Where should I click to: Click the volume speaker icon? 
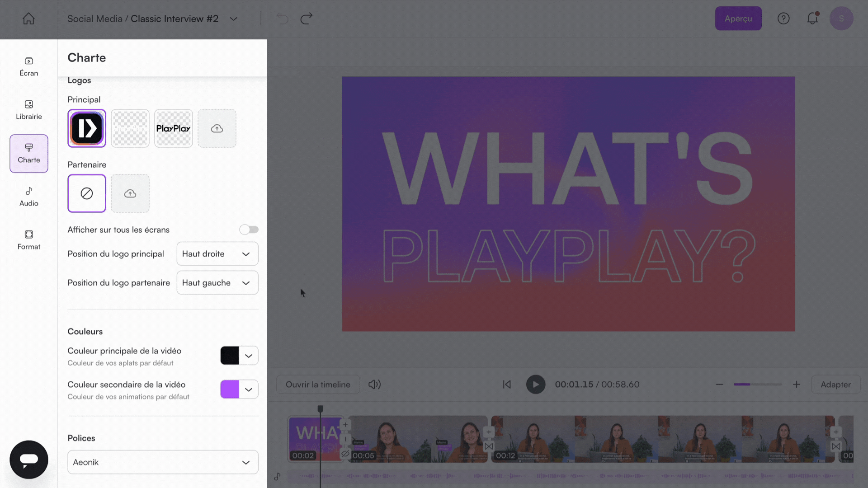click(374, 385)
